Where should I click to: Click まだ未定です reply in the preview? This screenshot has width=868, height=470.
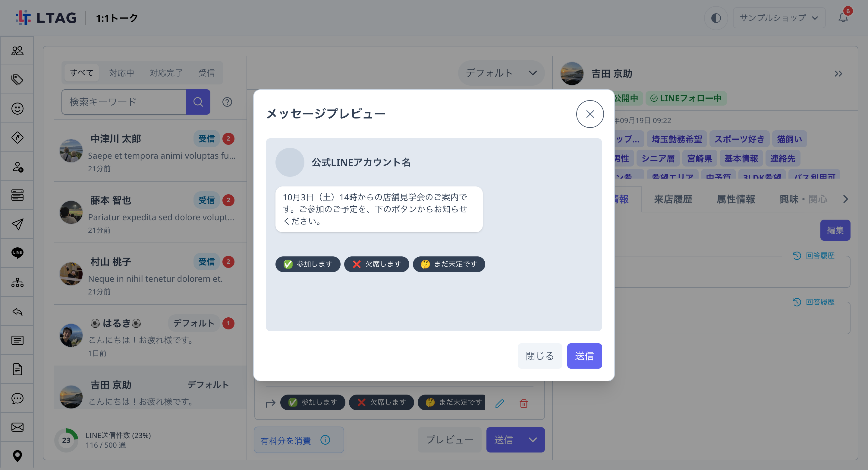coord(449,264)
